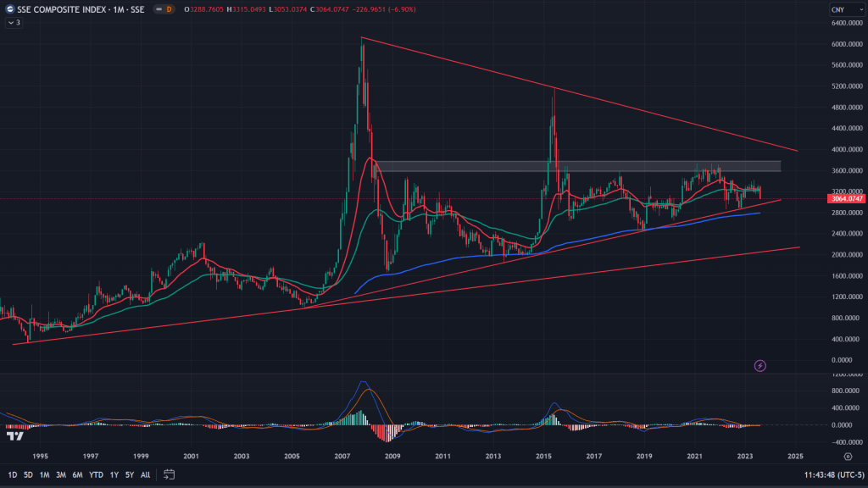Expand the collapsed indicators legend showing 3
The height and width of the screenshot is (488, 868).
pyautogui.click(x=14, y=22)
